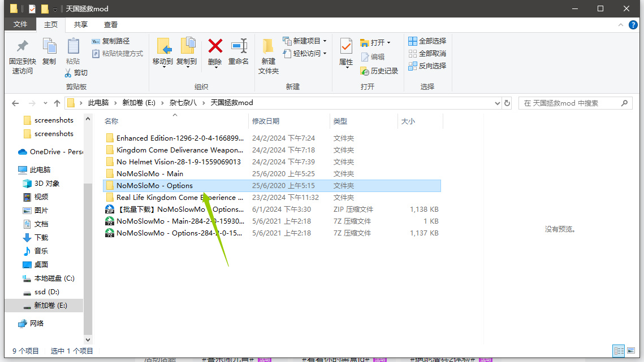The width and height of the screenshot is (644, 362).
Task: Refresh the current folder view
Action: tap(507, 103)
